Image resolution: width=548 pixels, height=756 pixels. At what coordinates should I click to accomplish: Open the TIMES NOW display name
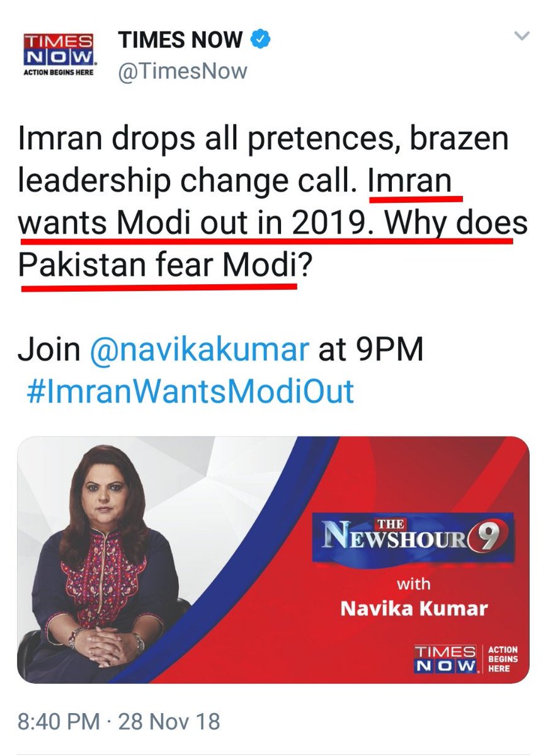[181, 40]
